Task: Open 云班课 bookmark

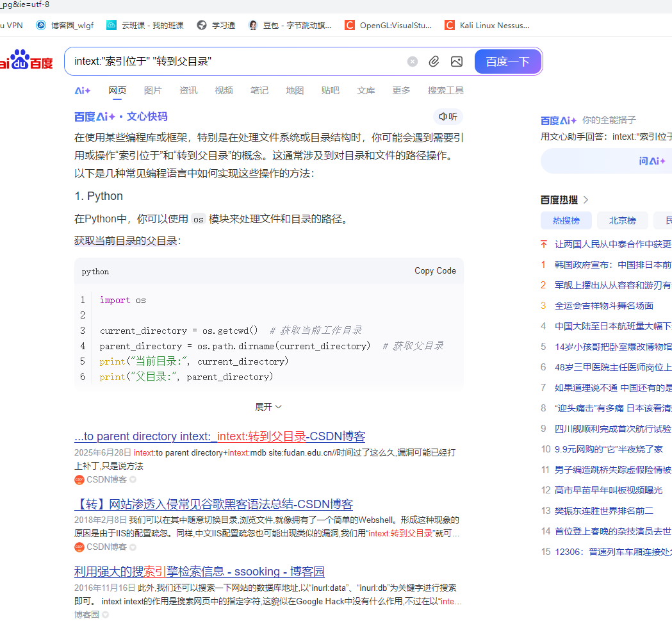Action: tap(145, 25)
